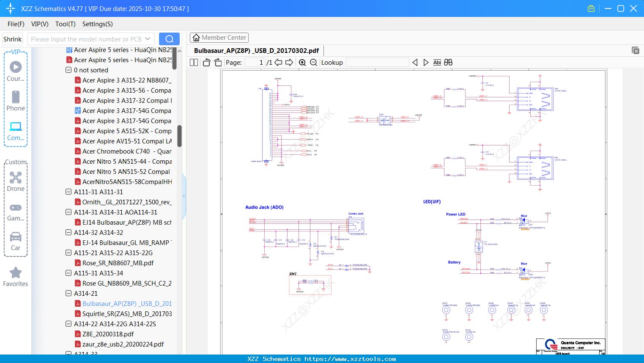The height and width of the screenshot is (363, 644).
Task: Toggle the Abi match-text option
Action: 437,63
